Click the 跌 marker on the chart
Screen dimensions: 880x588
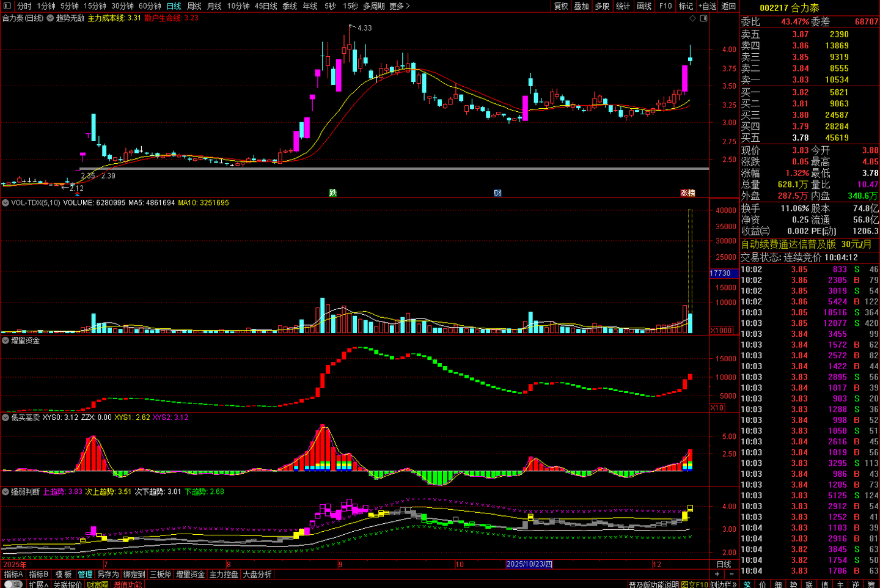[333, 193]
